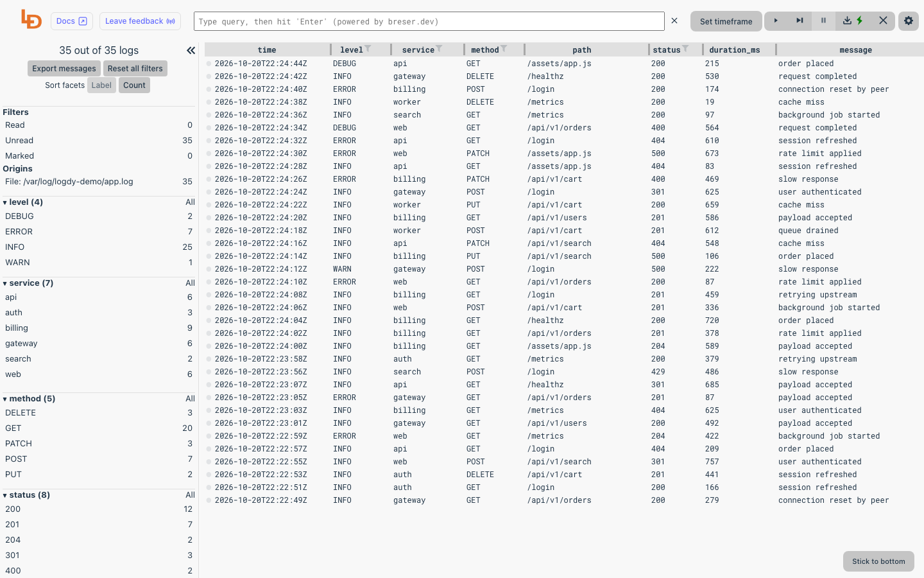Select All in the service facet
924x578 pixels.
pyautogui.click(x=190, y=283)
